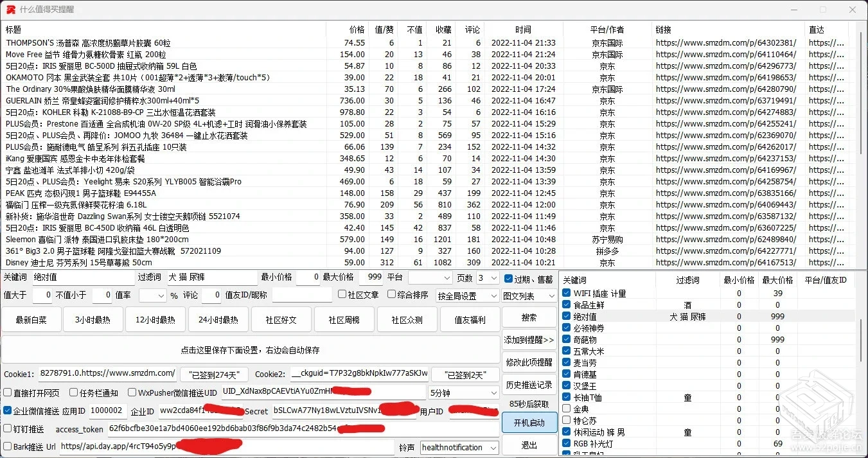The width and height of the screenshot is (868, 458).
Task: Click the 开机启动 button
Action: [x=528, y=423]
